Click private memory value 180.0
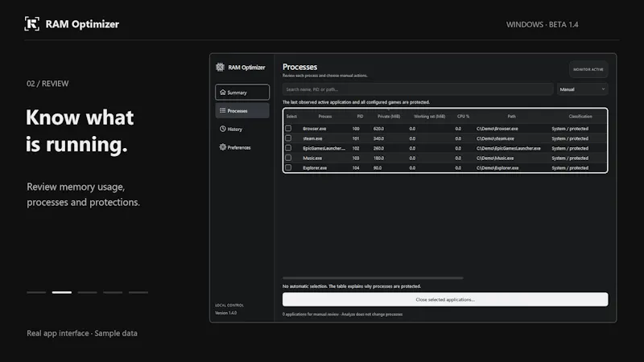Viewport: 644px width, 362px height. pos(378,158)
